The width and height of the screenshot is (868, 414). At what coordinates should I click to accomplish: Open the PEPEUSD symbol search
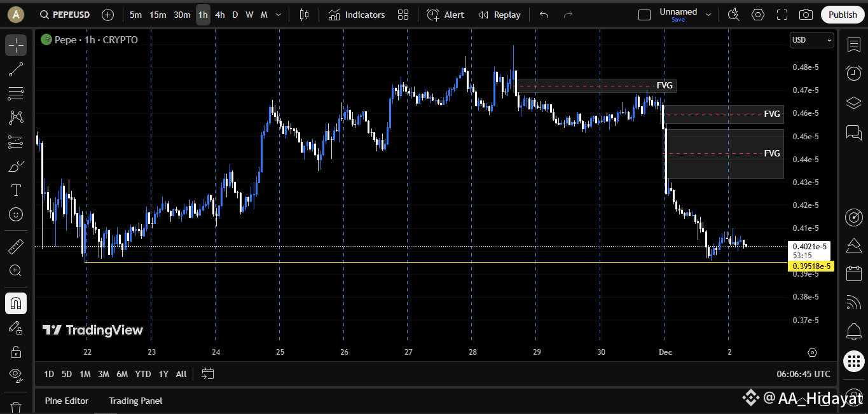(x=64, y=15)
